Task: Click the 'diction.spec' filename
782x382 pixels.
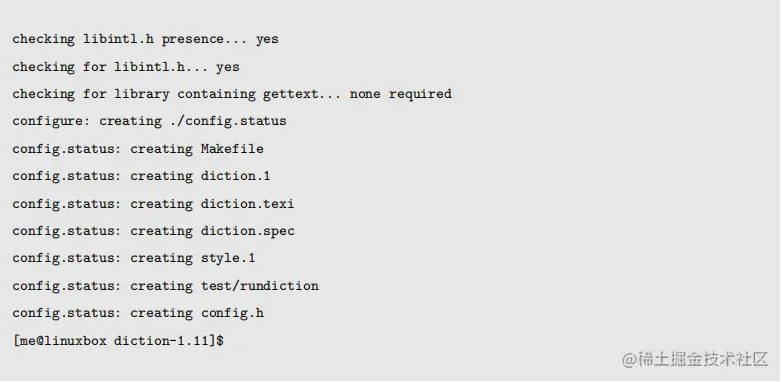Action: coord(247,231)
